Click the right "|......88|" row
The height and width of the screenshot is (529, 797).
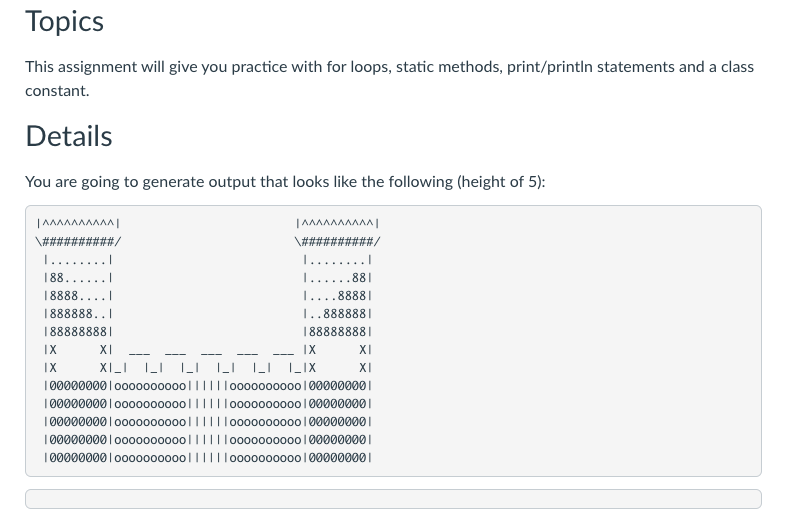pyautogui.click(x=338, y=278)
